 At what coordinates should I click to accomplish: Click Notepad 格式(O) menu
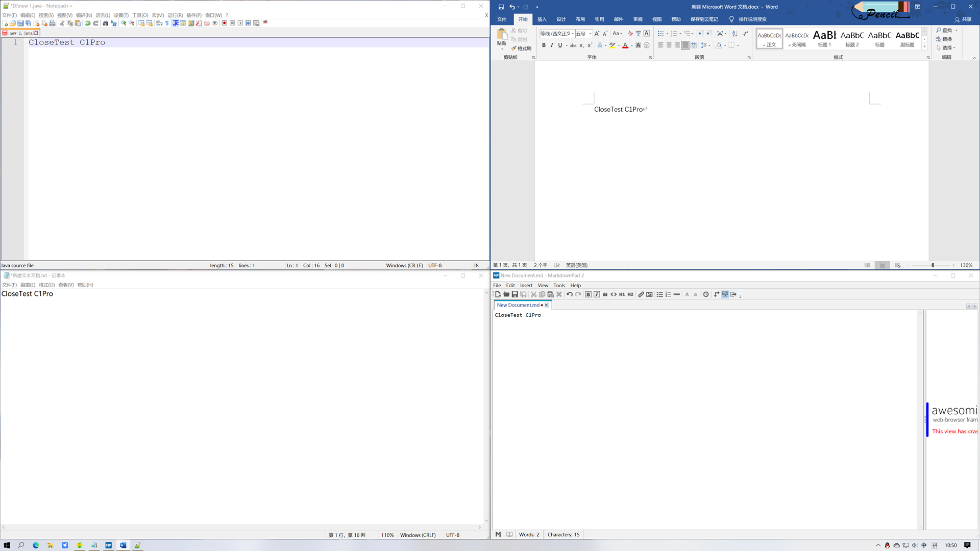tap(47, 285)
